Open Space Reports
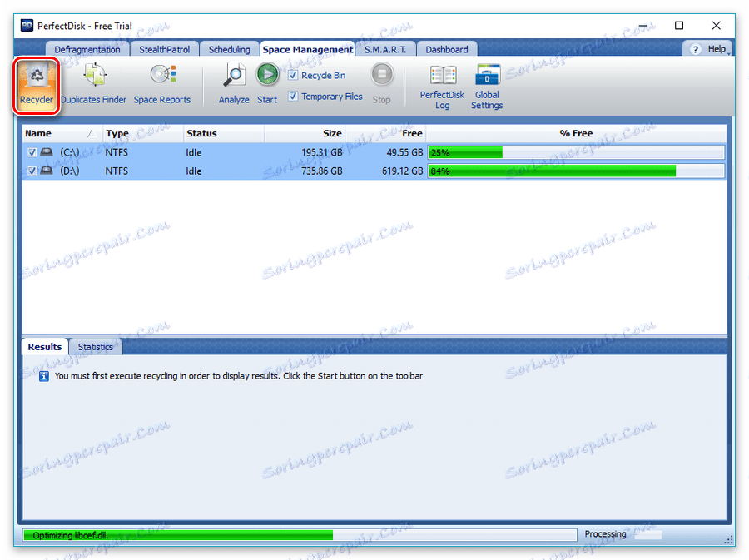 pos(161,83)
